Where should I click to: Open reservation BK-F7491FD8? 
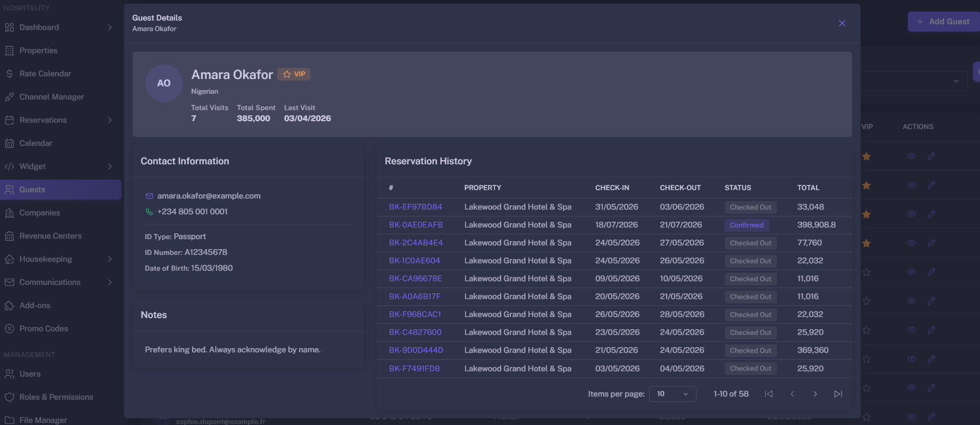(x=415, y=369)
